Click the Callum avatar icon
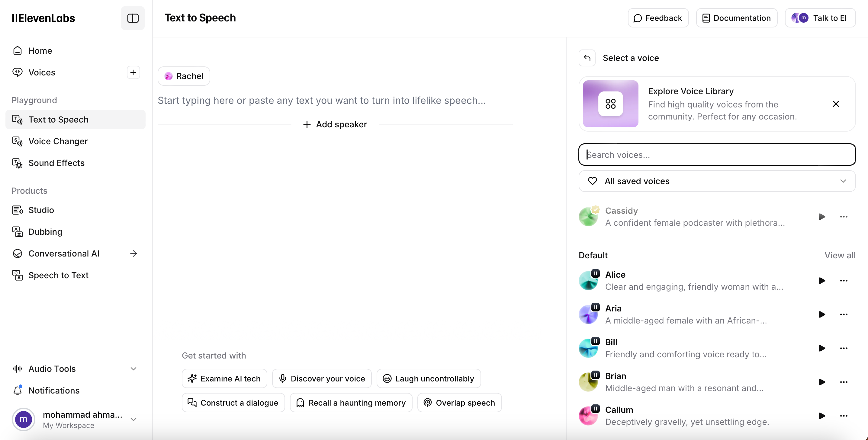 tap(588, 416)
